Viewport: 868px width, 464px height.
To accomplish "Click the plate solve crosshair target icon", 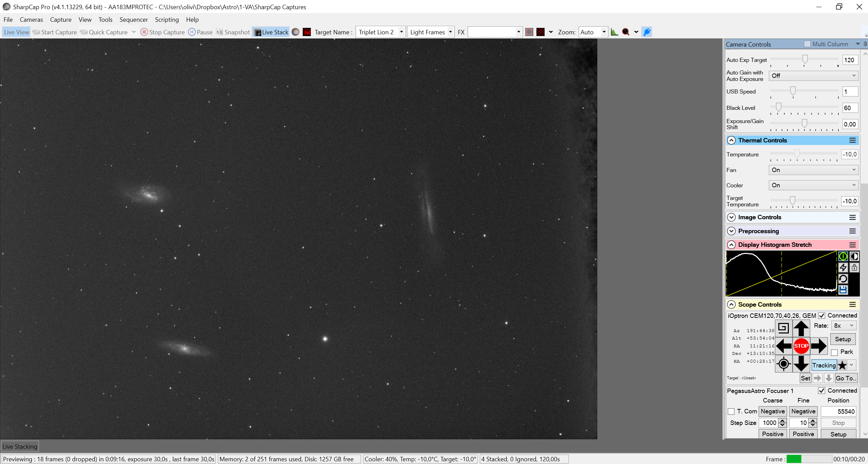I will [783, 364].
